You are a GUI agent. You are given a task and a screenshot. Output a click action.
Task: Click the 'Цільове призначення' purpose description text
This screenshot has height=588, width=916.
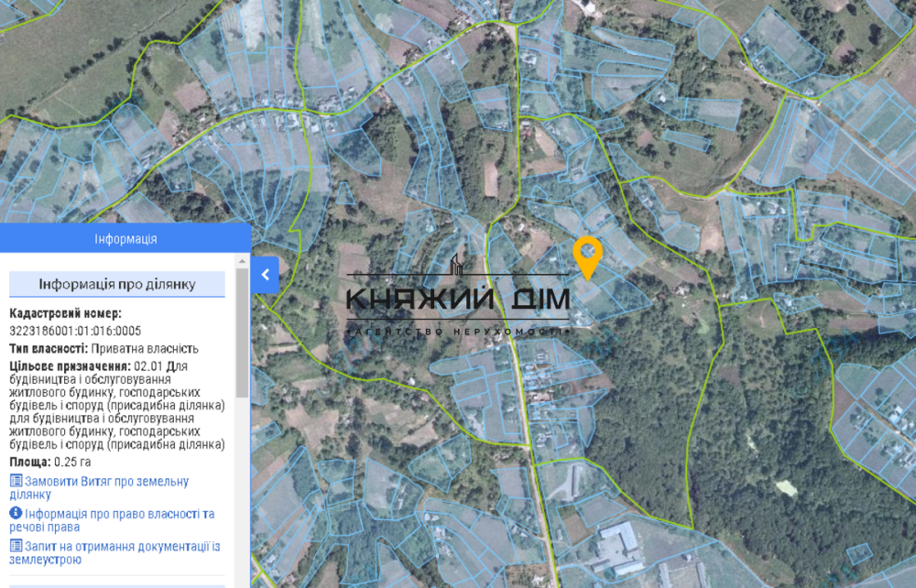point(117,406)
